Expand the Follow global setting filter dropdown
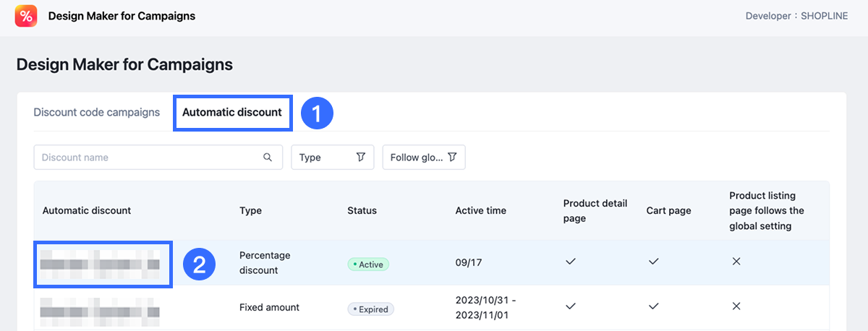This screenshot has width=868, height=331. (x=423, y=158)
